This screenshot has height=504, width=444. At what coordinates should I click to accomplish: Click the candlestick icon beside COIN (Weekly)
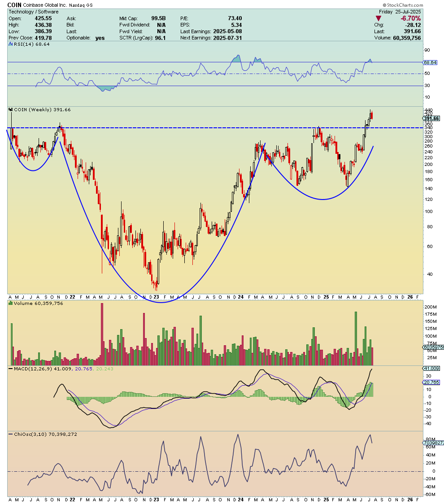11,109
